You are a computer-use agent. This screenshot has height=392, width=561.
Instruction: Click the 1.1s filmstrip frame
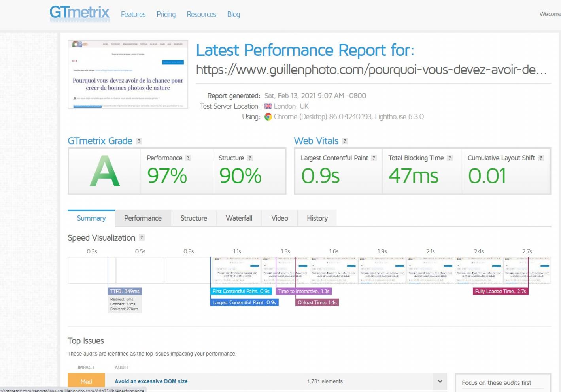[x=237, y=270]
